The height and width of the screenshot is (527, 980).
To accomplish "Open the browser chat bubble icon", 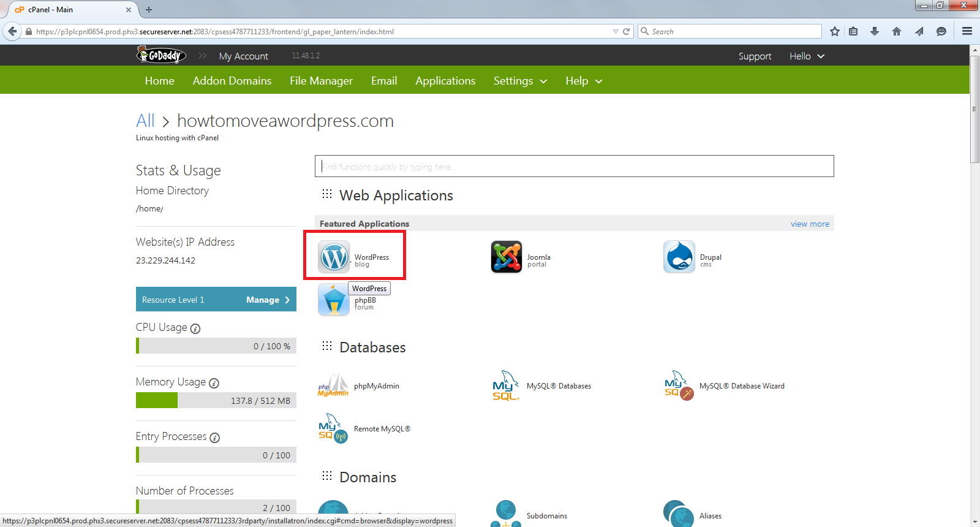I will click(x=941, y=31).
